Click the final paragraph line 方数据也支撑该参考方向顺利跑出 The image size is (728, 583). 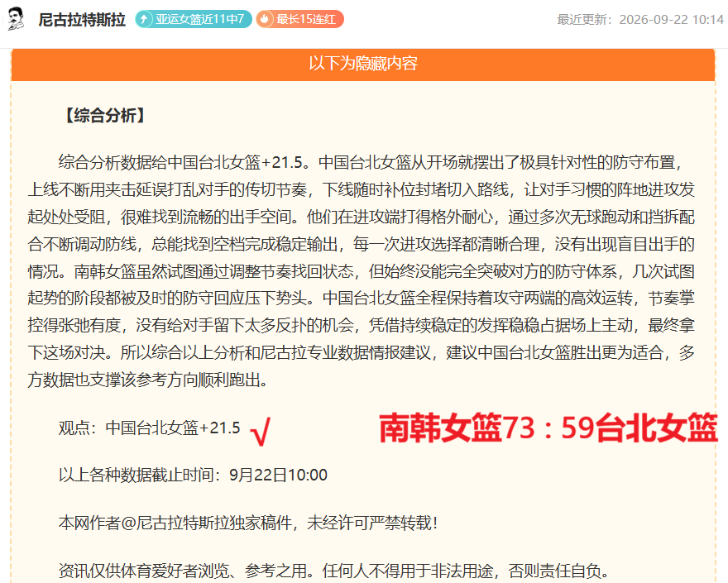point(149,380)
